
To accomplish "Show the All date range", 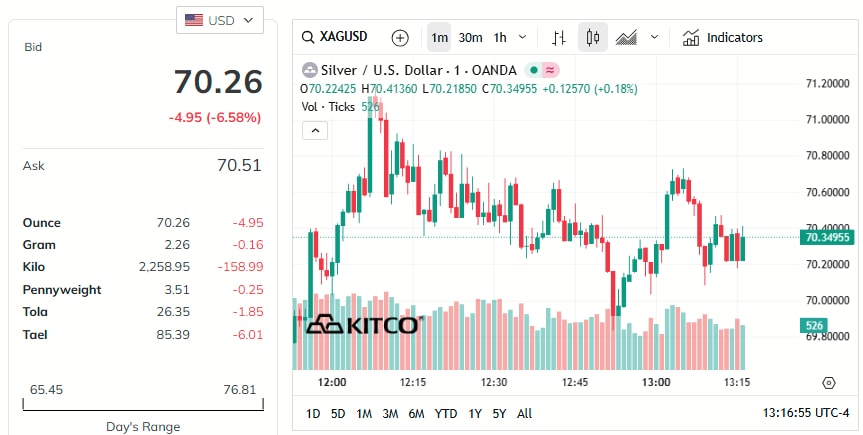I will tap(525, 413).
